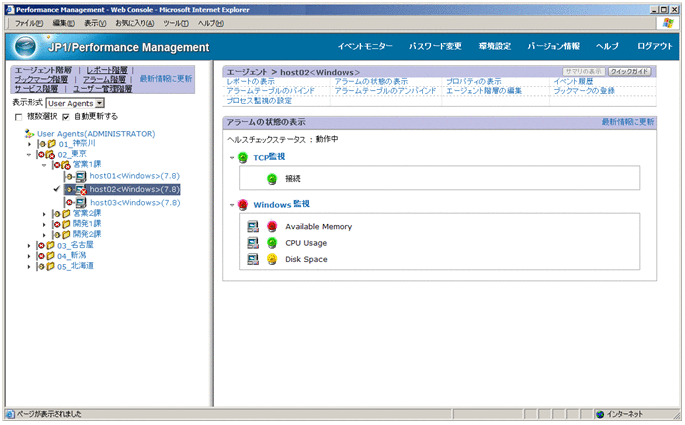Expand the 03_名古屋 tree node

[x=29, y=246]
